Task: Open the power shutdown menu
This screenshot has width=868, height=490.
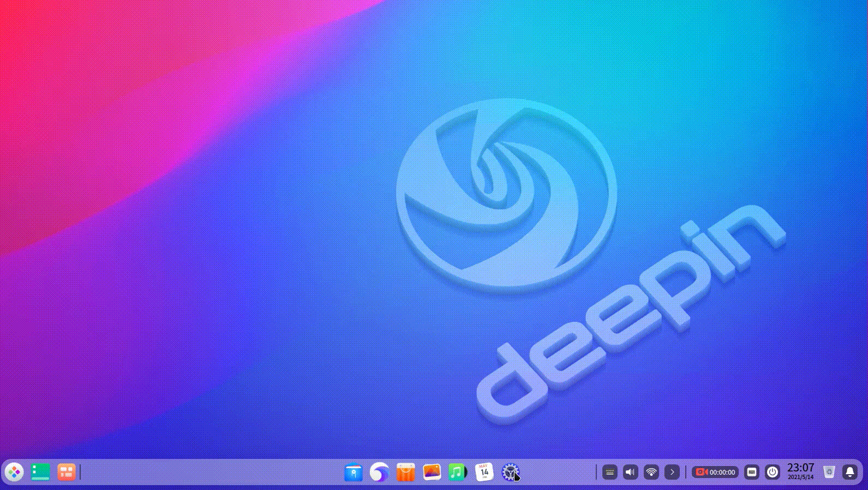Action: click(772, 472)
